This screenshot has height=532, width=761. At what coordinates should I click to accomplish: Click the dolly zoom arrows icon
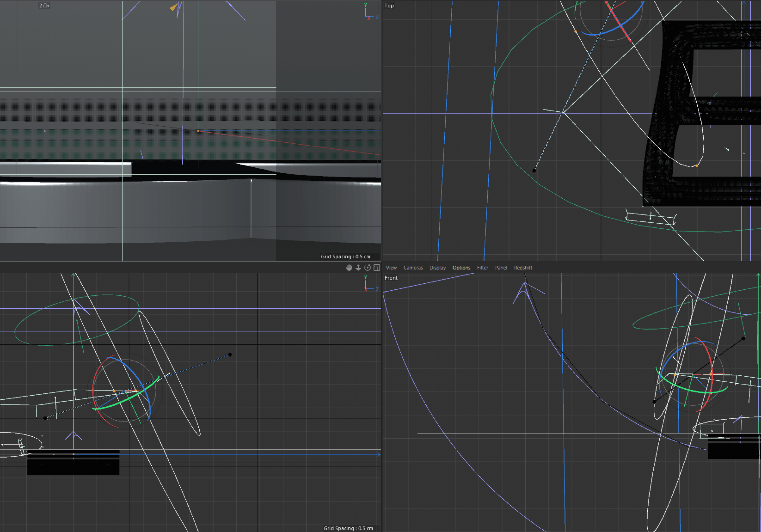pos(358,268)
